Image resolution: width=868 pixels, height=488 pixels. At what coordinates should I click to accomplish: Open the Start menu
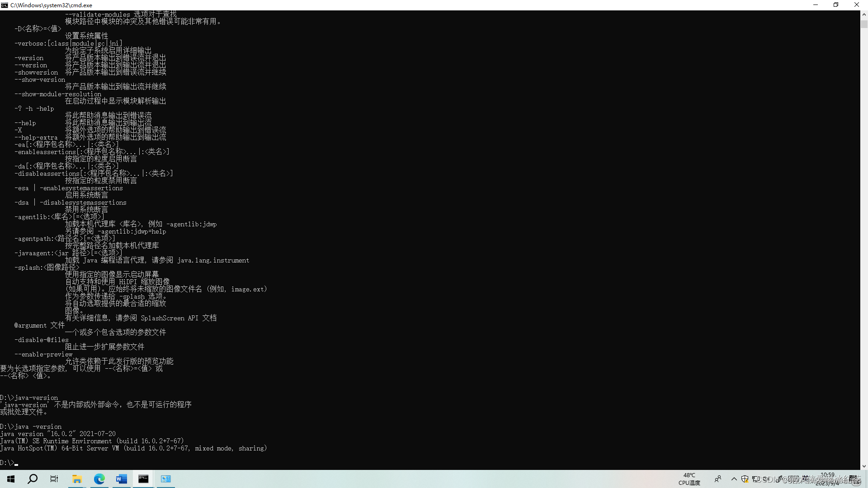coord(11,479)
